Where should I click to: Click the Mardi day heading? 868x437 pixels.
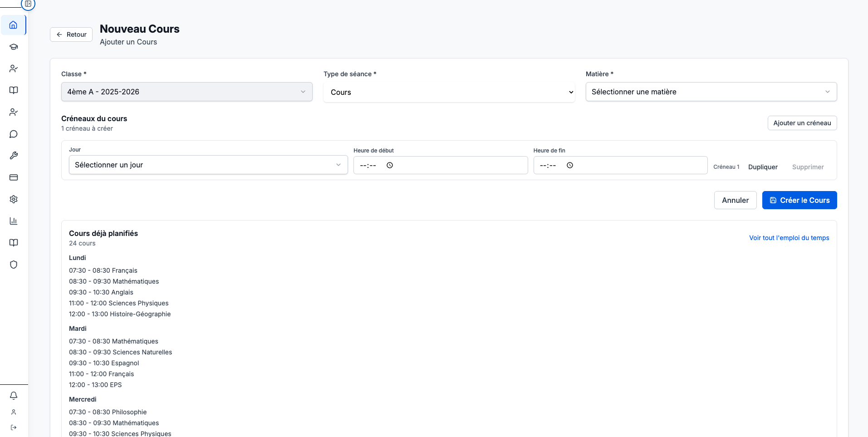coord(78,329)
